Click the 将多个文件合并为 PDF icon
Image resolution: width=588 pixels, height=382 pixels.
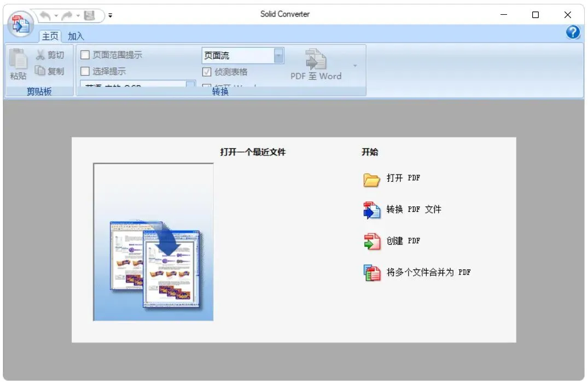371,273
